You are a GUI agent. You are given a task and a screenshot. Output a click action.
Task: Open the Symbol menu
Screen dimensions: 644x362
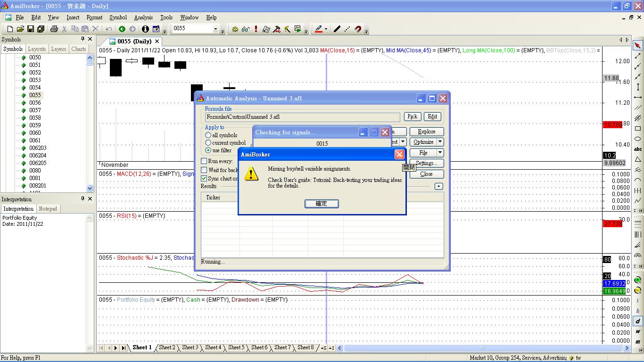(118, 17)
